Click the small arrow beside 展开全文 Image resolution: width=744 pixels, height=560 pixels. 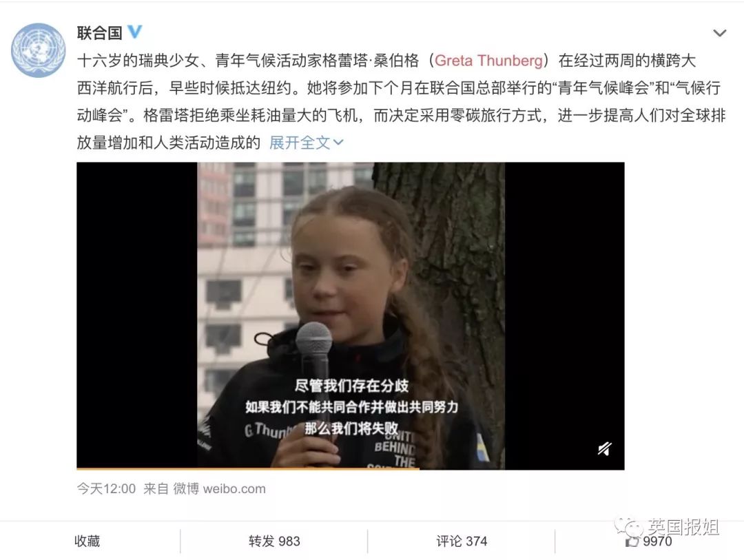tap(338, 143)
